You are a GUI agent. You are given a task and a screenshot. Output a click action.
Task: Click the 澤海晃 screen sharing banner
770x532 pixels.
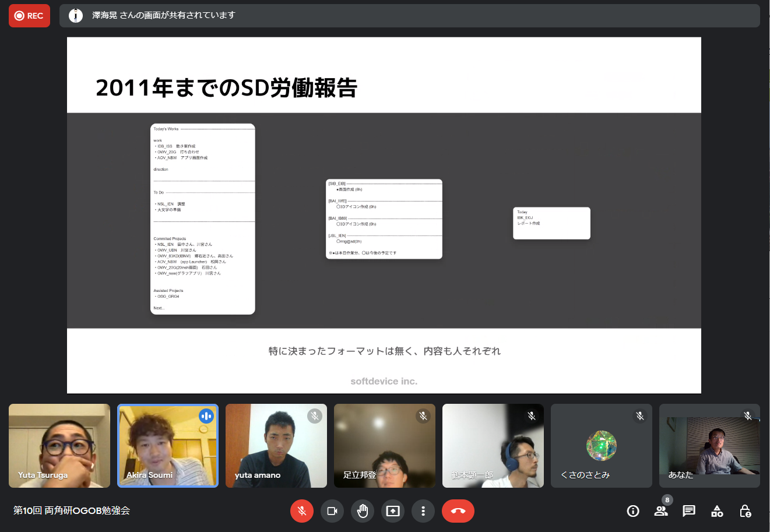pyautogui.click(x=409, y=16)
